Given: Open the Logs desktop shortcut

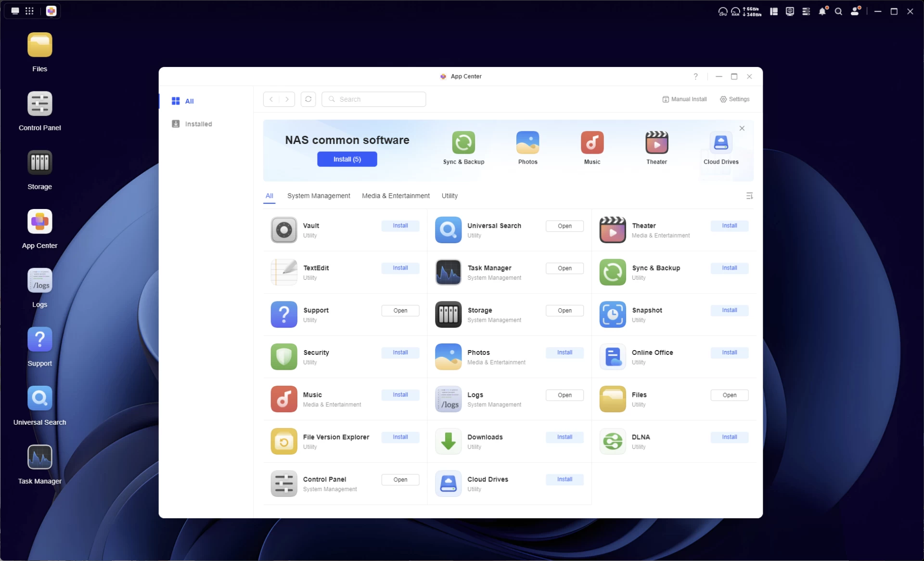Looking at the screenshot, I should (x=39, y=280).
